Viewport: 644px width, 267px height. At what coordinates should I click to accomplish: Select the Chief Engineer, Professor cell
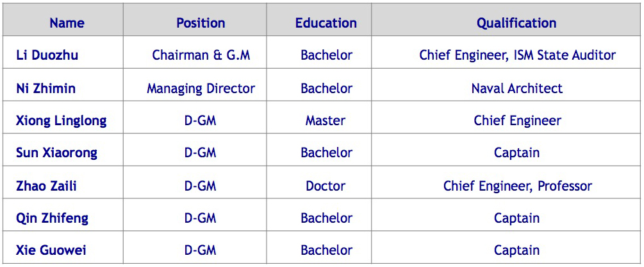pyautogui.click(x=517, y=186)
